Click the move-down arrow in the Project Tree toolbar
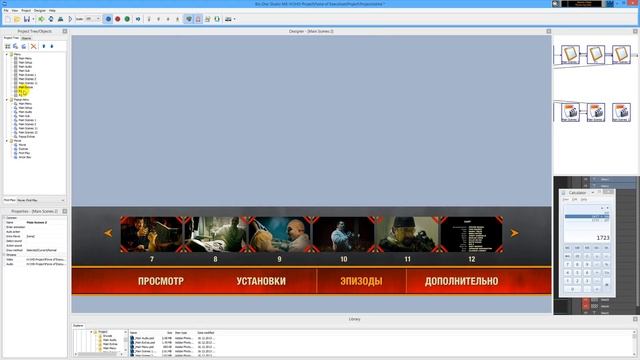 pos(52,47)
